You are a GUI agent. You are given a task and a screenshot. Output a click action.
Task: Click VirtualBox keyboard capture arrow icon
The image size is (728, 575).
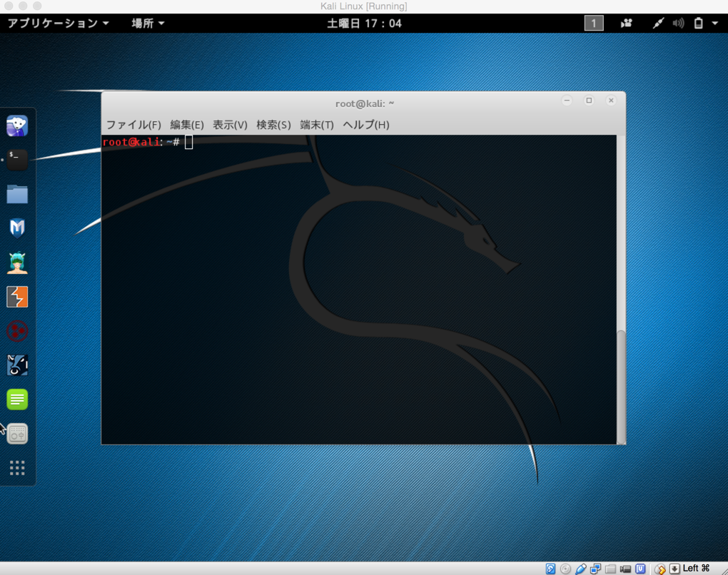[674, 569]
